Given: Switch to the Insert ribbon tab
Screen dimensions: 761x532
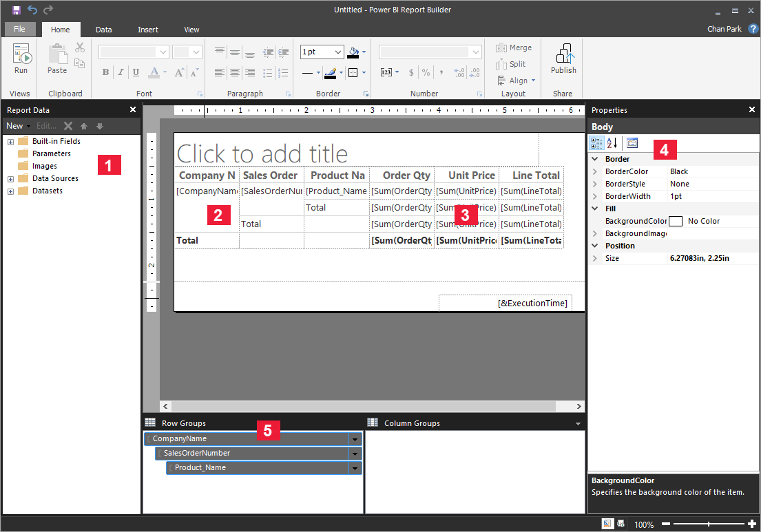Looking at the screenshot, I should click(147, 30).
